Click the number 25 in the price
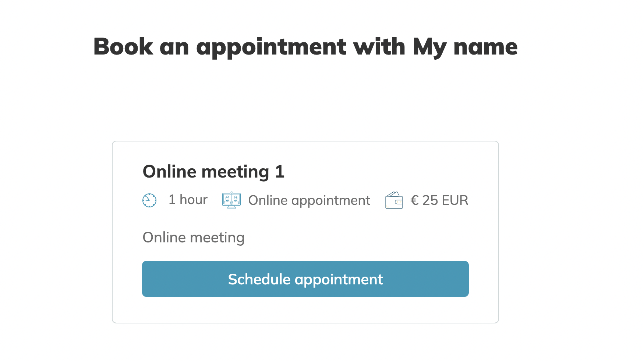644x361 pixels. coord(430,200)
